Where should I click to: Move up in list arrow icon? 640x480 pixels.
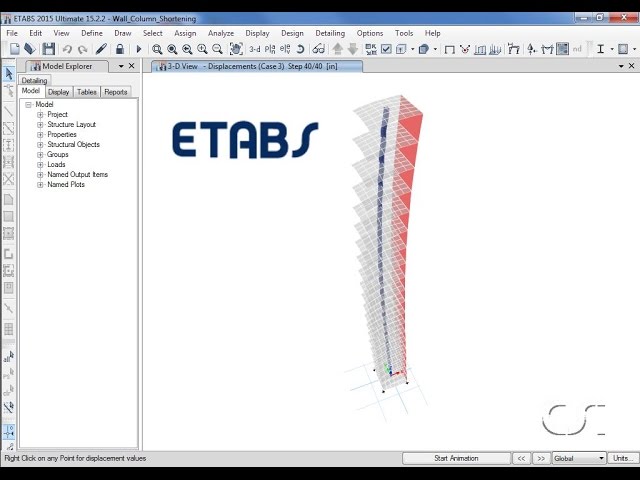337,49
